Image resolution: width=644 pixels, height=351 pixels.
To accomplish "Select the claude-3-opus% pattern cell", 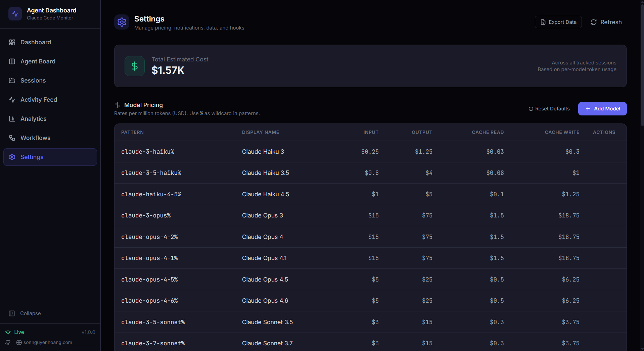I will click(146, 215).
